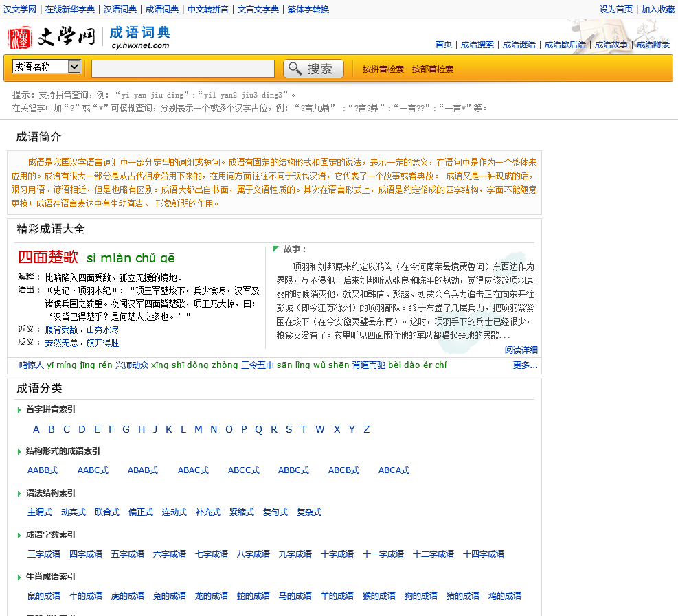The height and width of the screenshot is (616, 678).
Task: Go to 成语故事 navigation item
Action: coord(611,45)
